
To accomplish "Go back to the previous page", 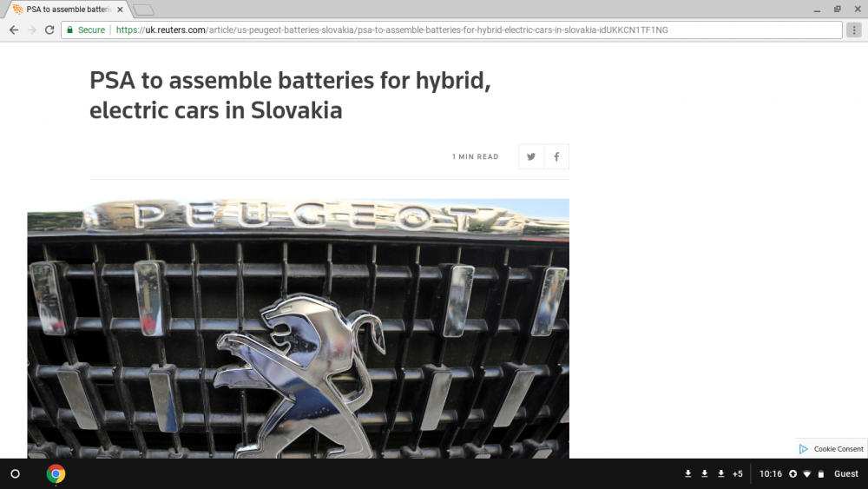I will pyautogui.click(x=14, y=30).
